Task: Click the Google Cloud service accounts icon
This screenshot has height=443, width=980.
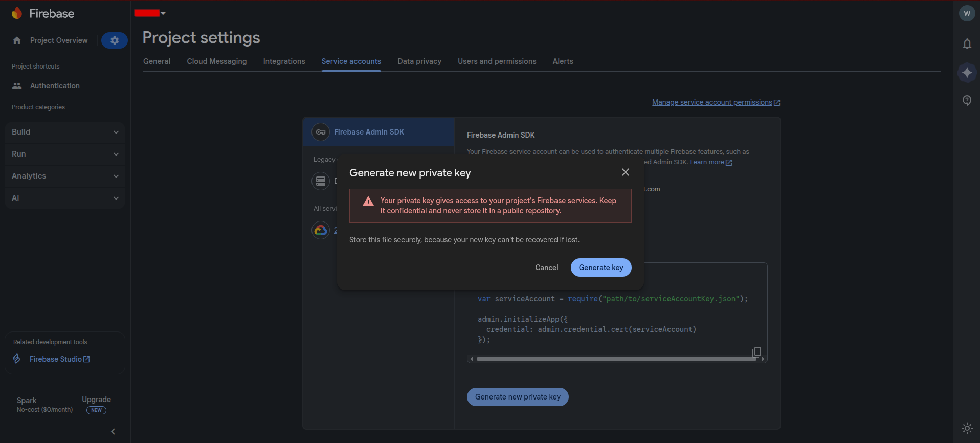Action: tap(321, 230)
